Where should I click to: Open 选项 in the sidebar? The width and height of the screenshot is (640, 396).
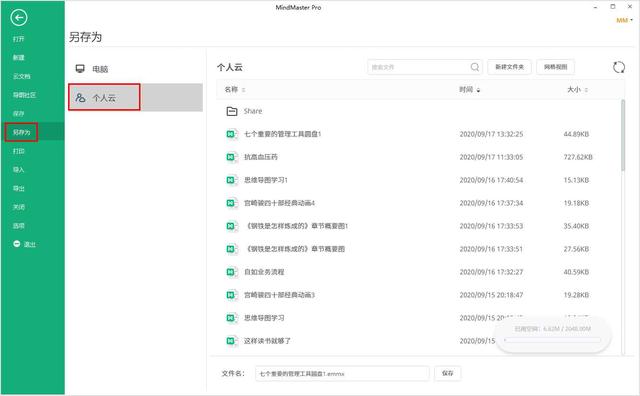click(18, 226)
